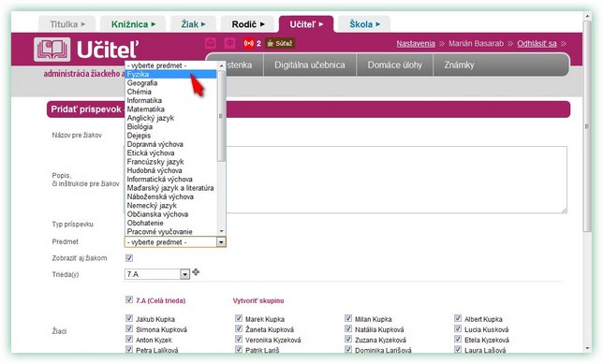Click the red broadcast notifications icon
Image resolution: width=603 pixels, height=364 pixels.
tap(248, 43)
